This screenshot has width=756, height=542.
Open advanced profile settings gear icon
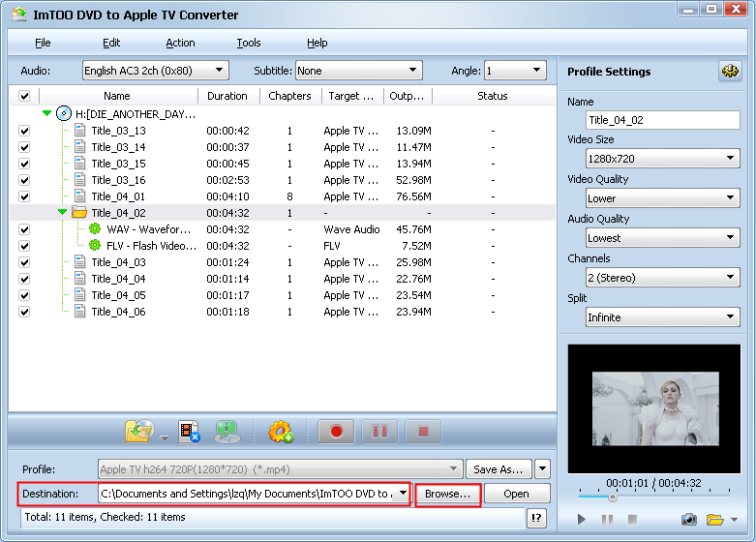(730, 72)
